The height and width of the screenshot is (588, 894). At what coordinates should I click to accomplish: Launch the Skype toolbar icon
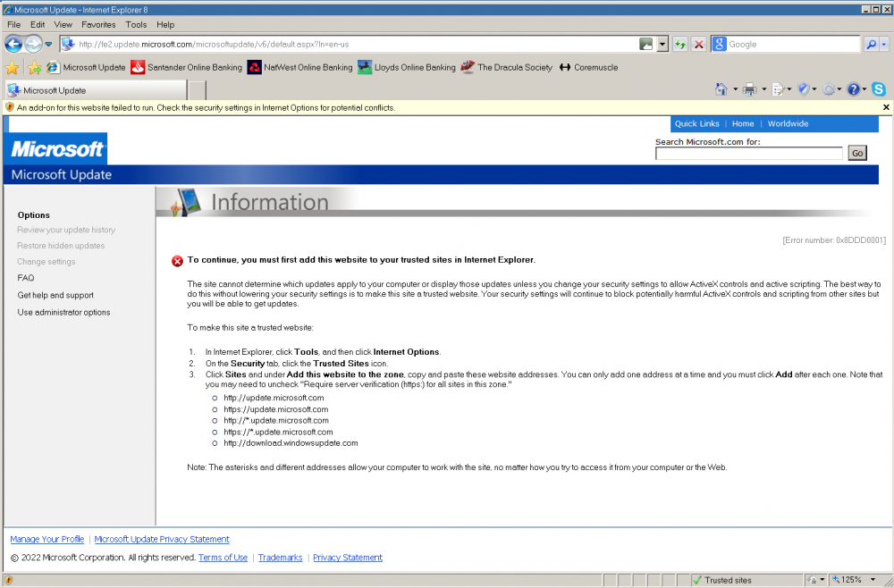(x=879, y=89)
